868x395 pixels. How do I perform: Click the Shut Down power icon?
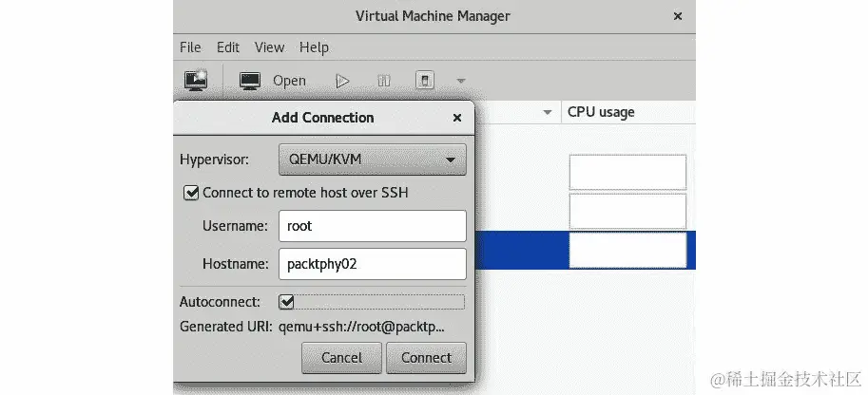pos(425,81)
